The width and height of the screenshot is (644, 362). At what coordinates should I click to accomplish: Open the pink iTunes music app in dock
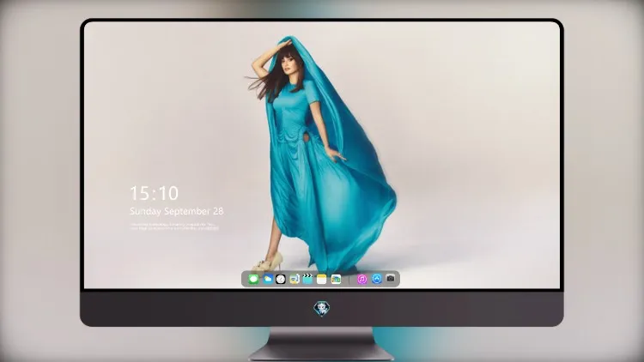point(361,279)
